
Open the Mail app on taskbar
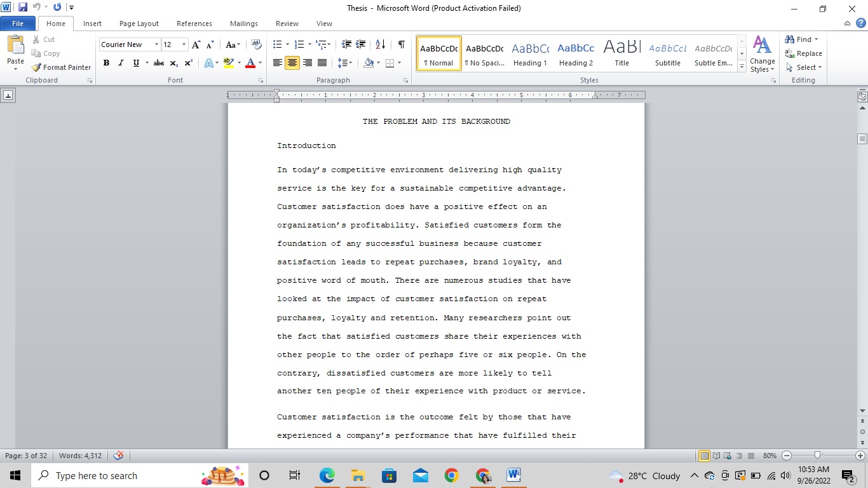click(420, 475)
